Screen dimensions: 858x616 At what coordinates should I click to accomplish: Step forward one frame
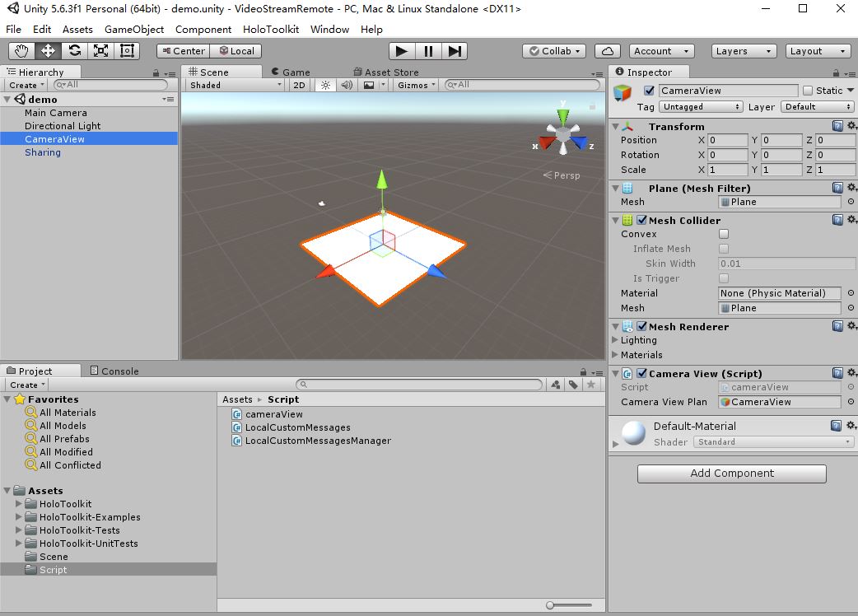point(455,51)
